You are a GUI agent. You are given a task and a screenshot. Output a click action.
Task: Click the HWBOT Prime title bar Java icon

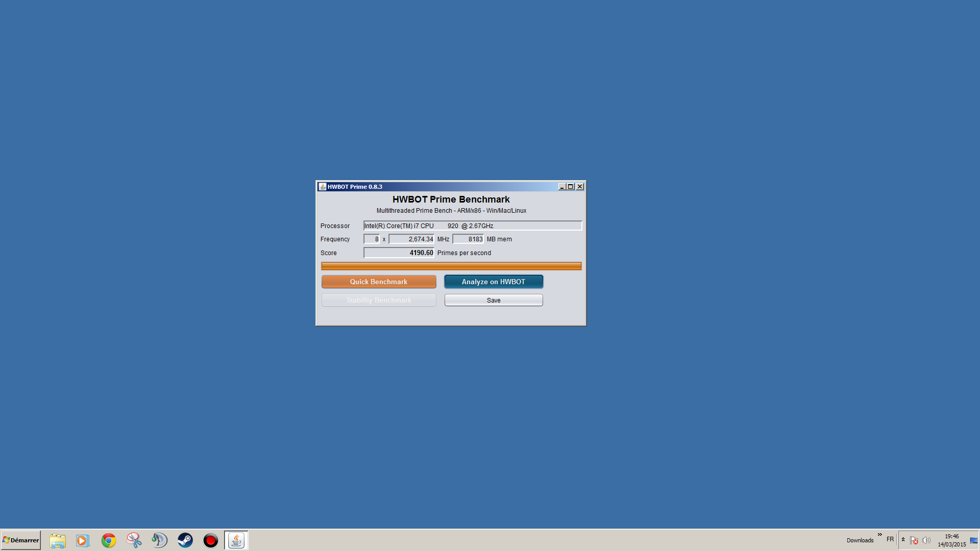click(x=322, y=187)
